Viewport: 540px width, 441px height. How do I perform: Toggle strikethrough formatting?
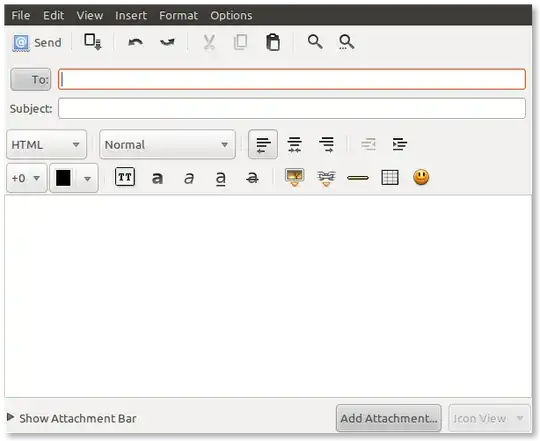tap(252, 178)
